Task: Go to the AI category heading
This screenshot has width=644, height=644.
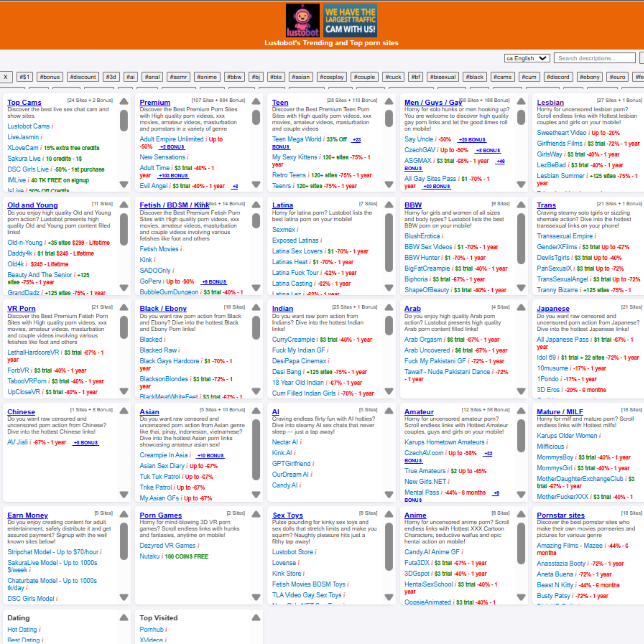Action: 276,412
